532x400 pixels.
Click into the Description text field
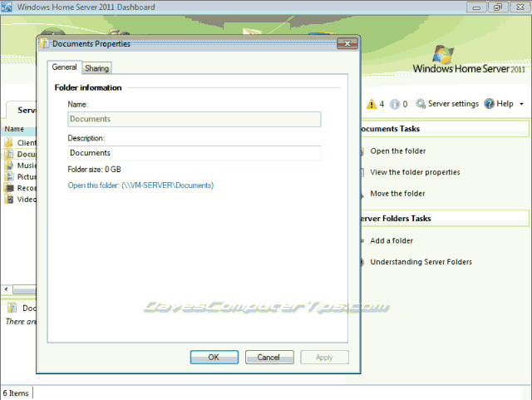(x=194, y=153)
